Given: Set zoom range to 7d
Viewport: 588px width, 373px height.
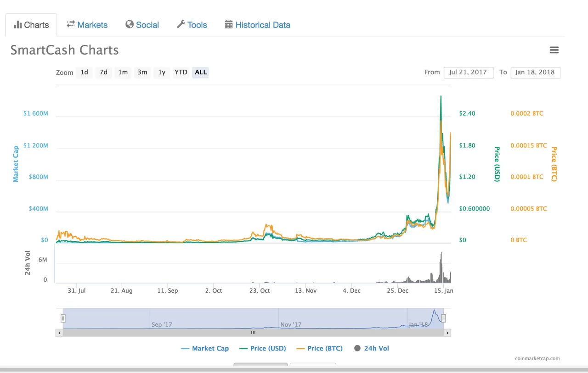Looking at the screenshot, I should pos(104,72).
